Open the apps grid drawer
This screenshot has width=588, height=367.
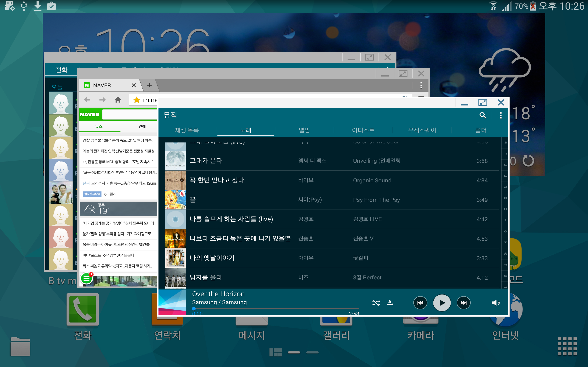567,346
